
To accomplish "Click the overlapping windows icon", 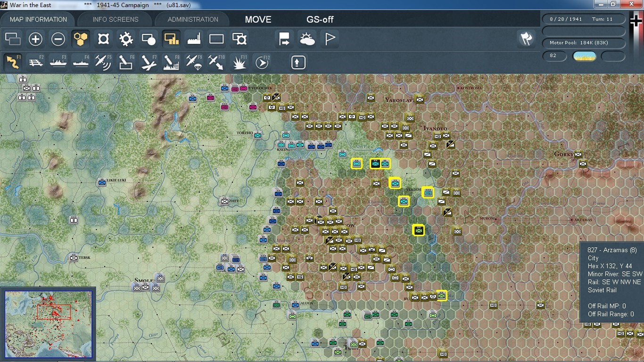I will (x=13, y=39).
